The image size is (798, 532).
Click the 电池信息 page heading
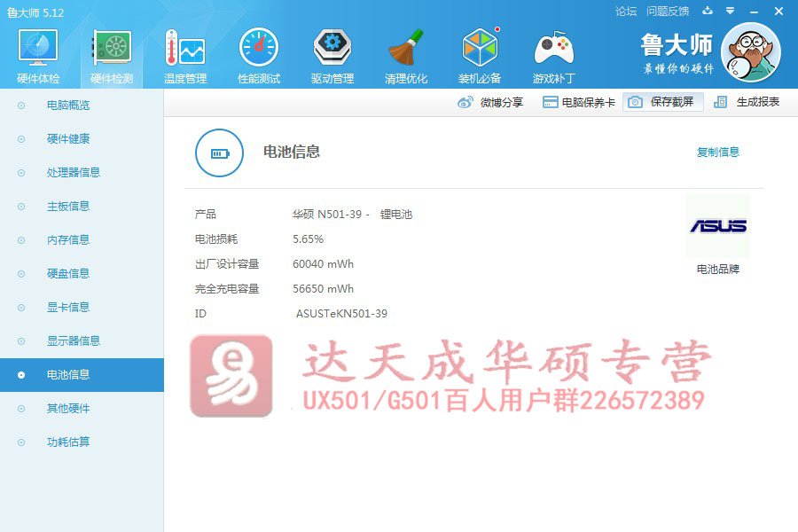pyautogui.click(x=292, y=152)
